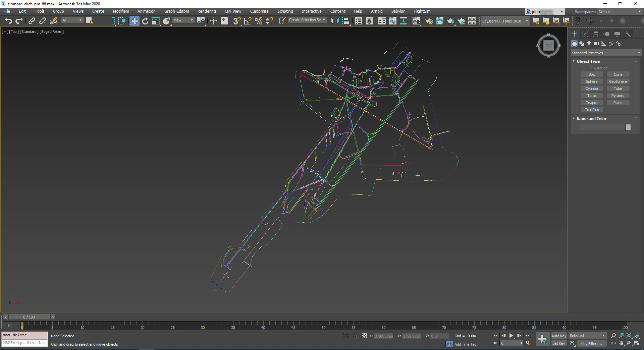
Task: Click the Cylinder button
Action: pos(592,89)
